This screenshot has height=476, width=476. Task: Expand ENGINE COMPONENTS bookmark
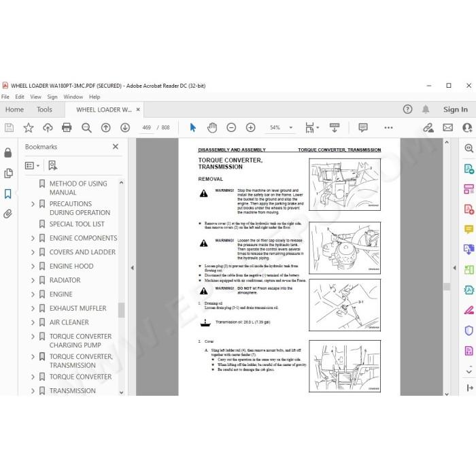click(x=33, y=238)
